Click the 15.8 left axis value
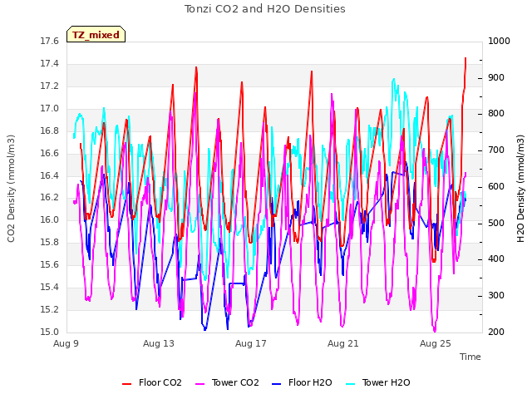This screenshot has height=399, width=532. (50, 242)
